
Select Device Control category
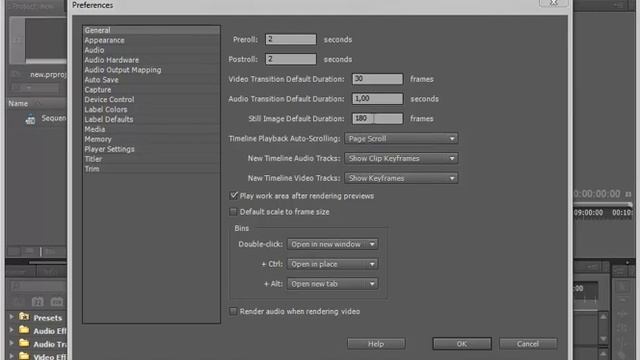[151, 100]
